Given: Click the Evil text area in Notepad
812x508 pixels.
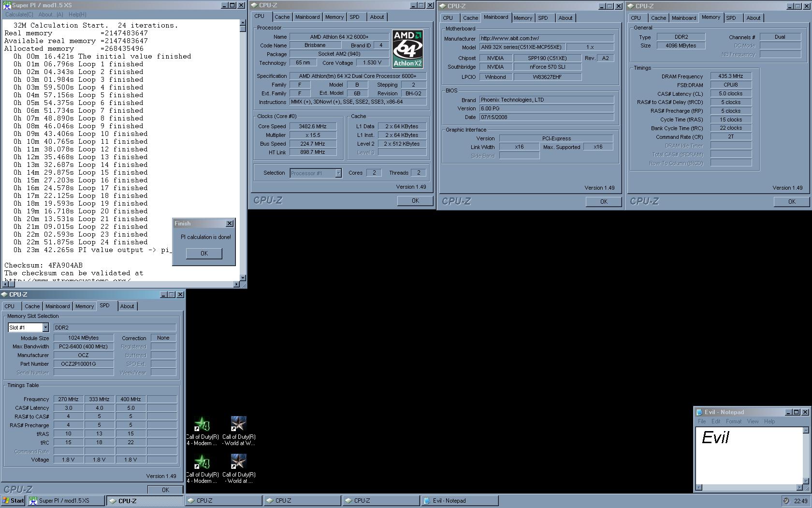Looking at the screenshot, I should [749, 456].
